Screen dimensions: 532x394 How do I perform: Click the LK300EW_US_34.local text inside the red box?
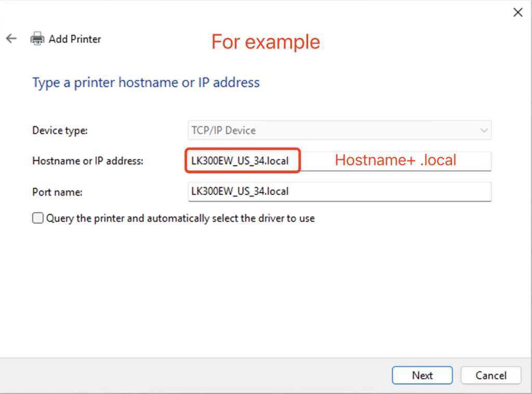pos(240,161)
